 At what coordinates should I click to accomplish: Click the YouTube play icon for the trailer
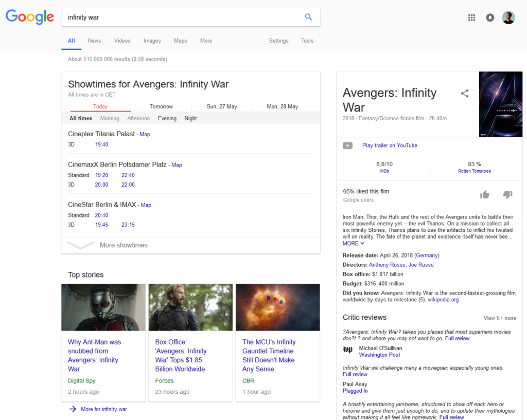(x=347, y=145)
